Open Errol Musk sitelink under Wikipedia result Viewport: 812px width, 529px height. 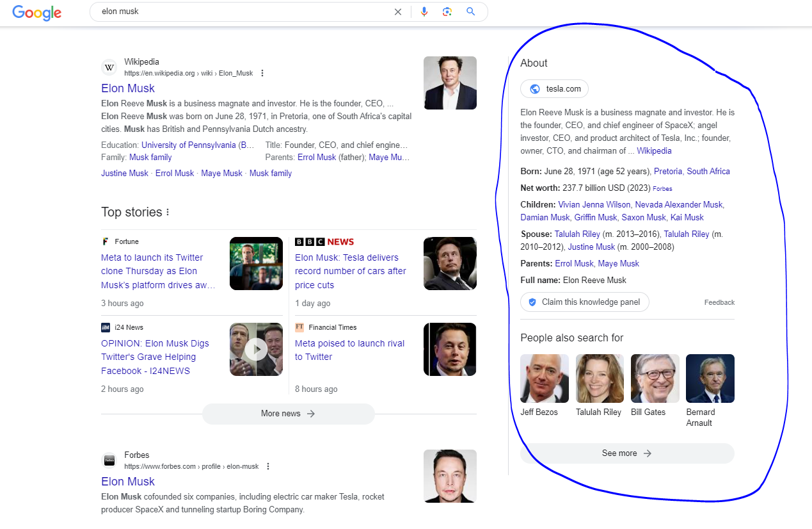pos(175,173)
